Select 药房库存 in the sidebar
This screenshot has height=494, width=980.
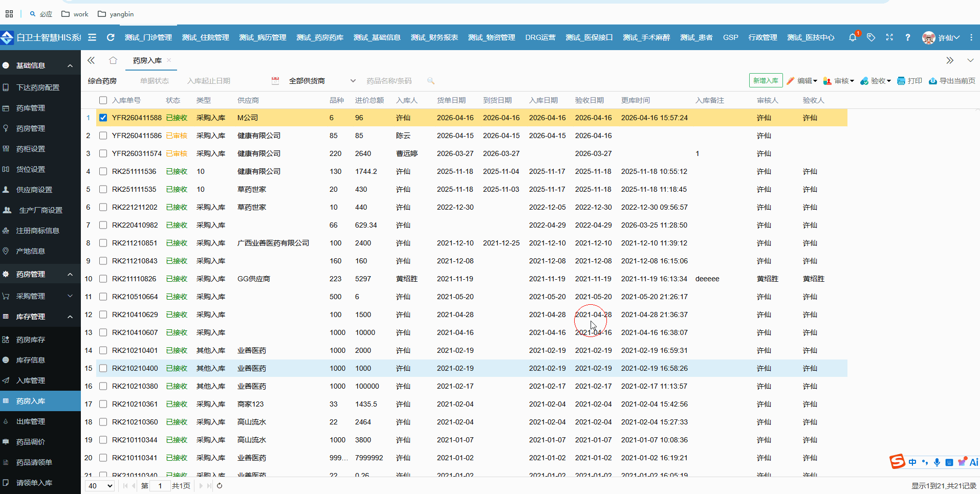click(31, 340)
